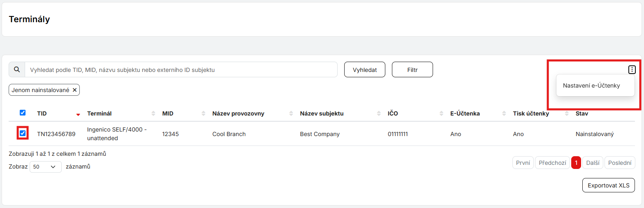
Task: Expand the records-per-page dropdown showing 50
Action: 46,167
